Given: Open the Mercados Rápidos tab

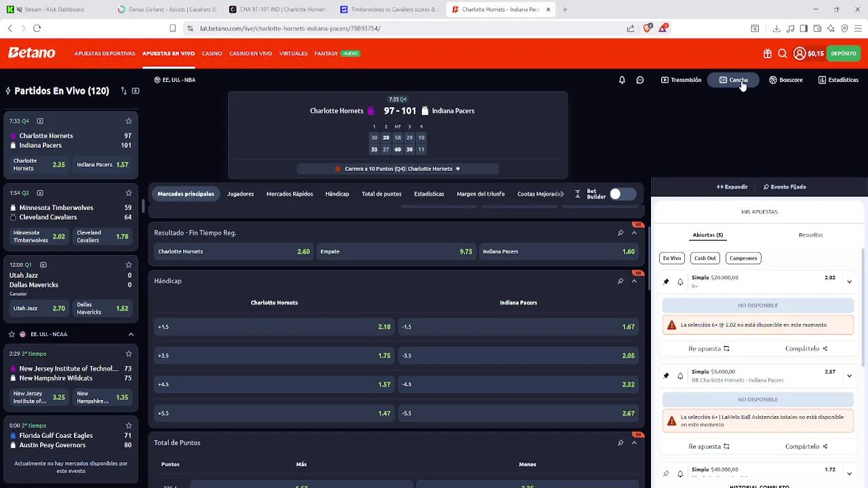Looking at the screenshot, I should pyautogui.click(x=290, y=194).
